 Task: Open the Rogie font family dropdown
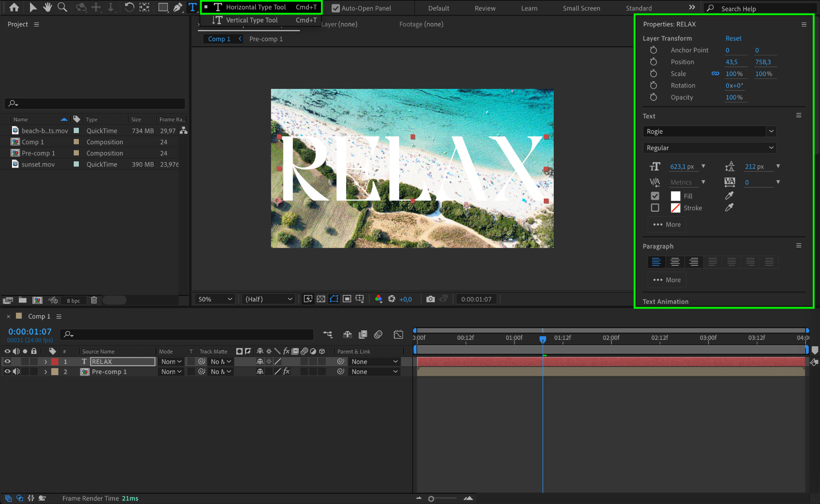pyautogui.click(x=771, y=131)
